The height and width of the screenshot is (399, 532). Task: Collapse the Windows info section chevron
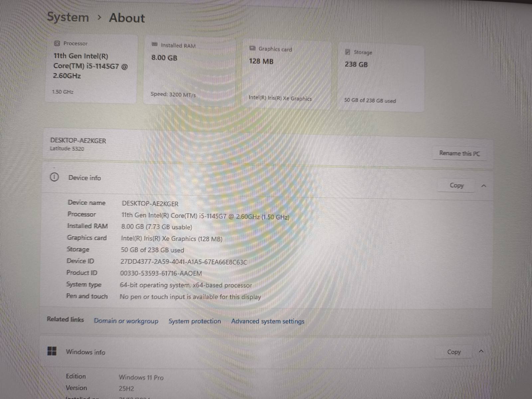pos(481,351)
